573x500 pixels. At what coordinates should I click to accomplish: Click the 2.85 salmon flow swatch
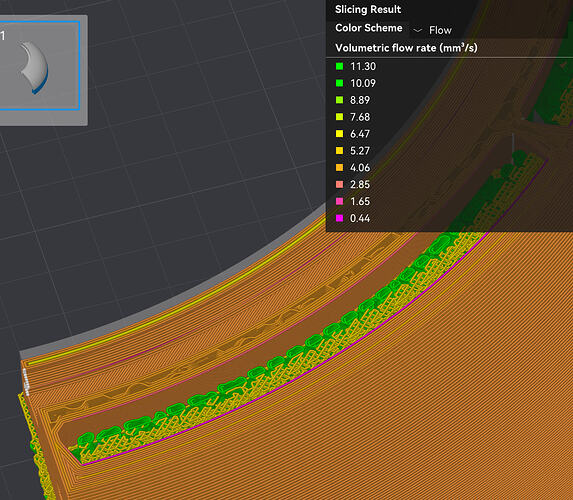[339, 184]
